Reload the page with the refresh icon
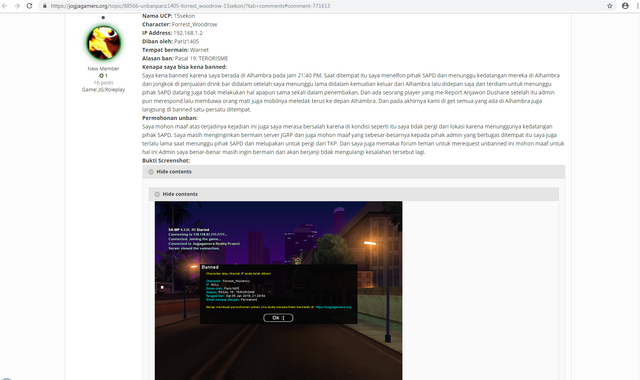640x380 pixels. [x=29, y=6]
